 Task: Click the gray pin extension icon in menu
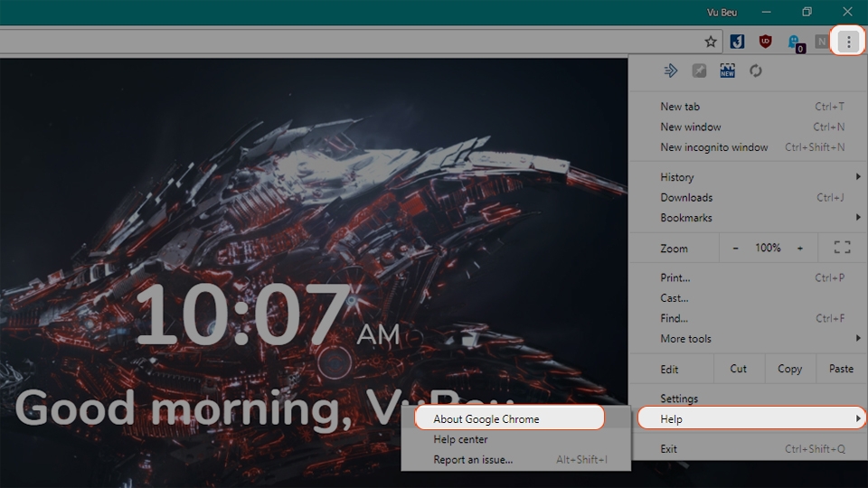(x=699, y=70)
